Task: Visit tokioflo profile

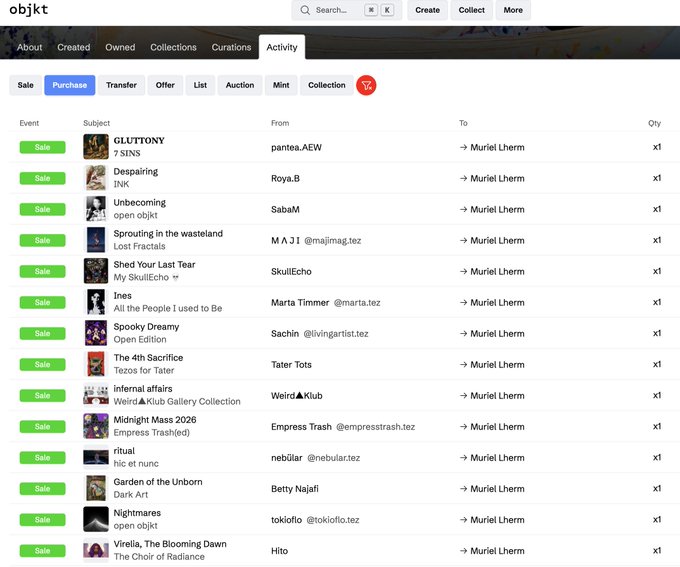Action: pyautogui.click(x=286, y=520)
